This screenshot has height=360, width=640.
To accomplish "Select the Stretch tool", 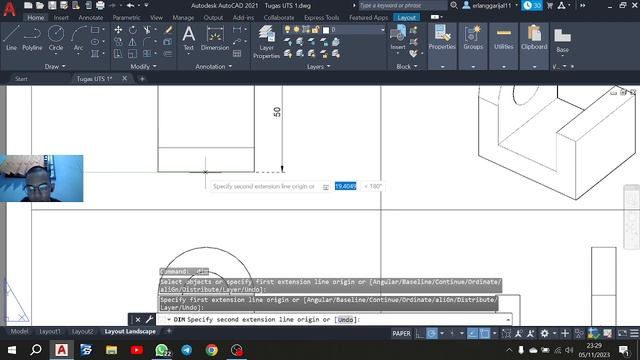I will tap(118, 53).
